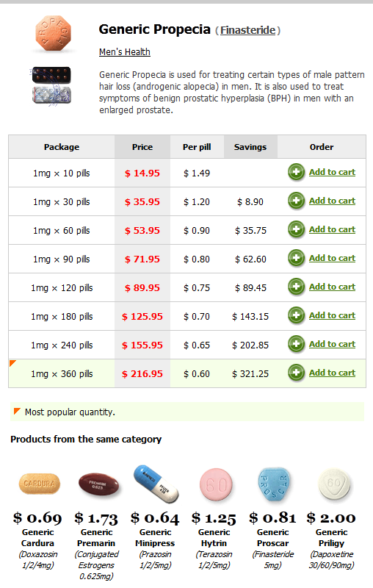Click green plus icon for 180 pills
This screenshot has width=373, height=588.
click(x=296, y=315)
